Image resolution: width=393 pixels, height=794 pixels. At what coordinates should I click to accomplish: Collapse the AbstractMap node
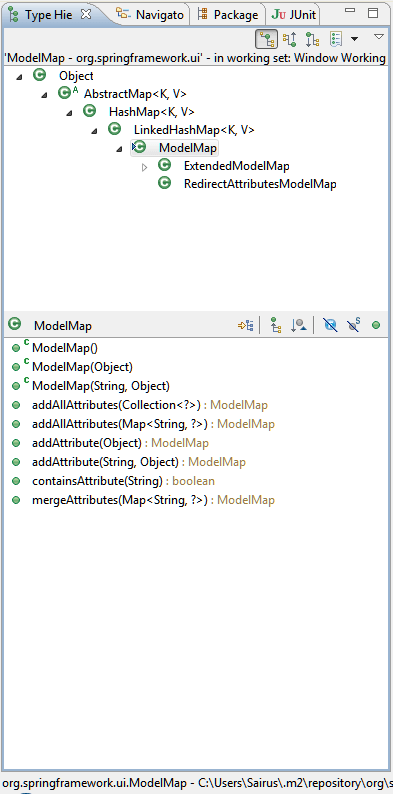(44, 96)
